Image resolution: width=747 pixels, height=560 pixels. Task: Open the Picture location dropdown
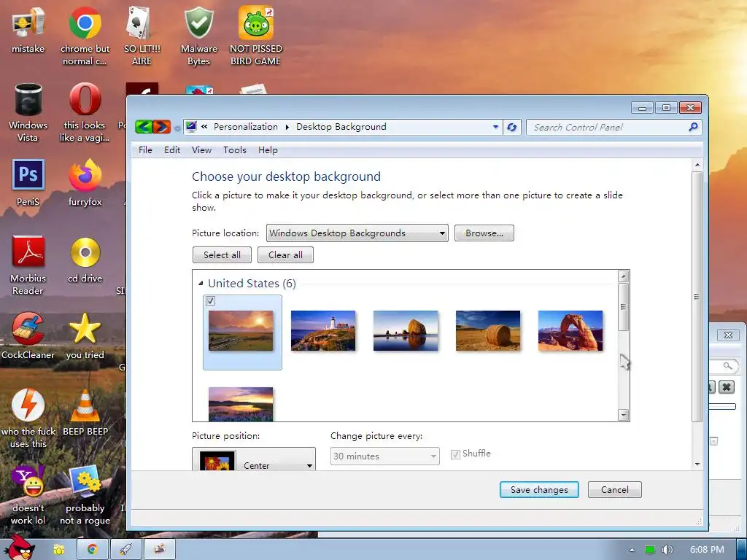click(x=357, y=233)
